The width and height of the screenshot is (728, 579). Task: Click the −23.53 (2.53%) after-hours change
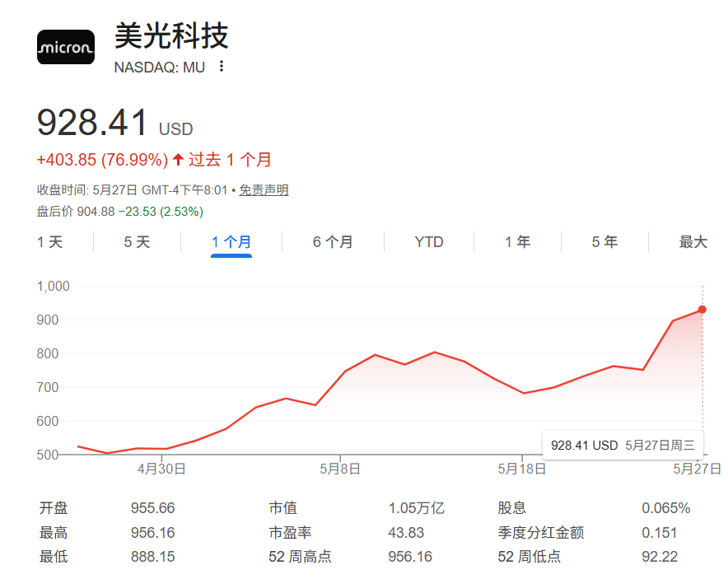(x=161, y=212)
